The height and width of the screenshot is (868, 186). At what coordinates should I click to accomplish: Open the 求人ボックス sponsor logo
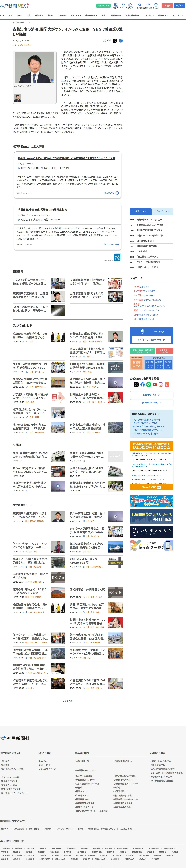click(117, 257)
